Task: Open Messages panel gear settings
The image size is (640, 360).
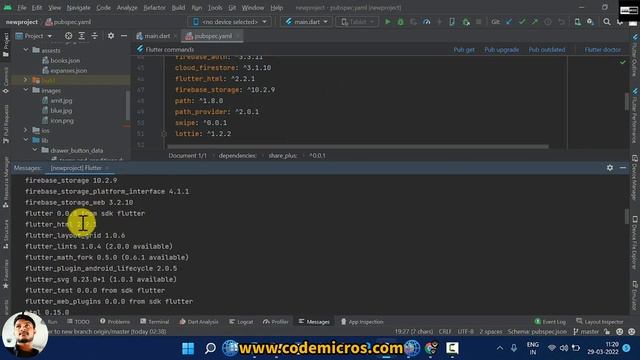Action: click(x=610, y=168)
